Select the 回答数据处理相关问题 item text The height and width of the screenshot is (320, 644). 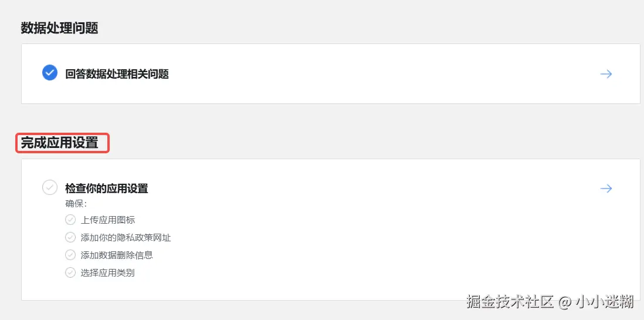coord(117,74)
